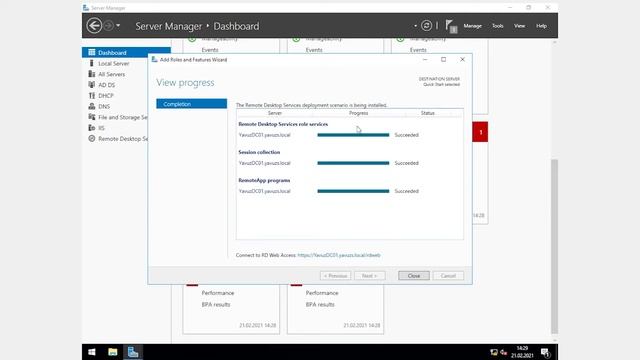Open the Tools menu

coord(498,26)
